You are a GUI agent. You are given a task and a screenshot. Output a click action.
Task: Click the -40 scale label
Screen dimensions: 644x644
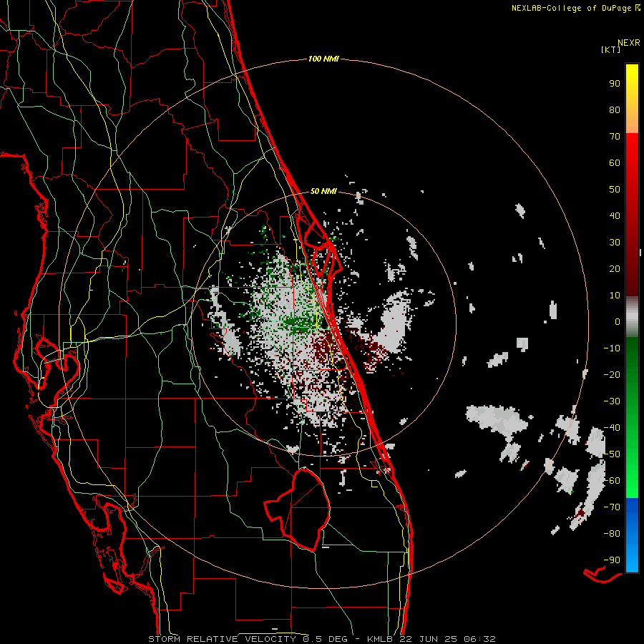point(612,428)
